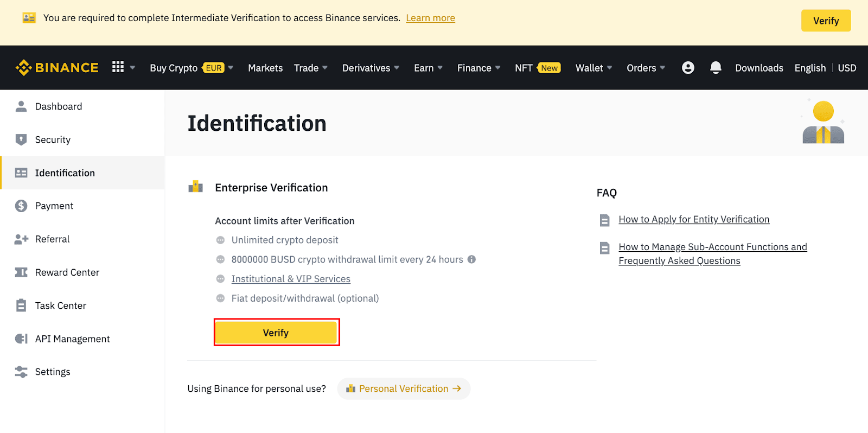Click the API Management plug icon
The image size is (868, 433).
(x=21, y=339)
